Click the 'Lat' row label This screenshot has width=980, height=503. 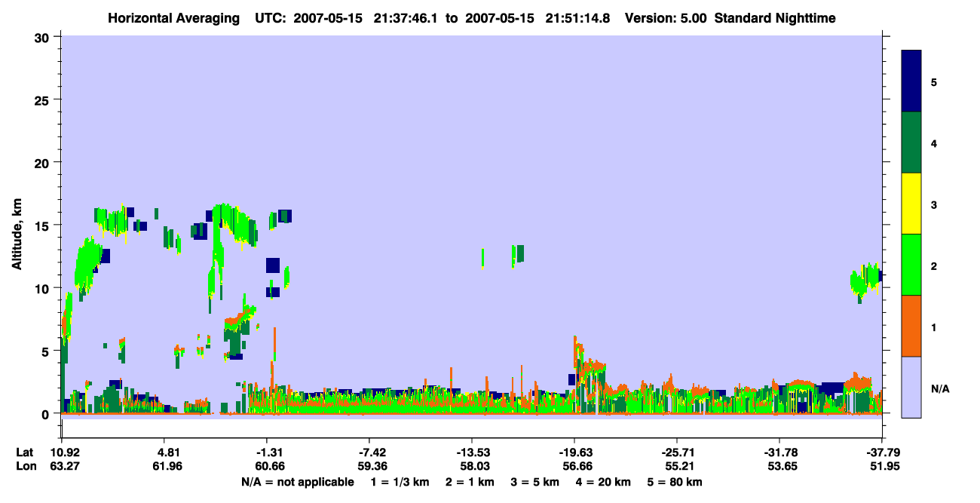click(24, 452)
